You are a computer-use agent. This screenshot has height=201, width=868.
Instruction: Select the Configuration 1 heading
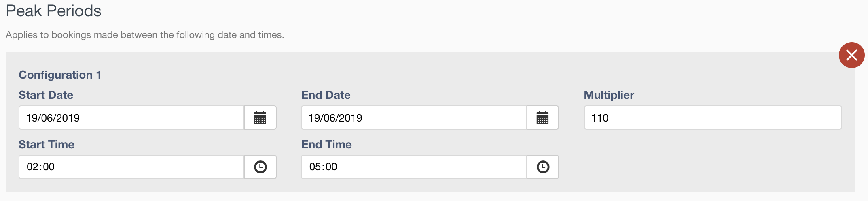coord(60,75)
